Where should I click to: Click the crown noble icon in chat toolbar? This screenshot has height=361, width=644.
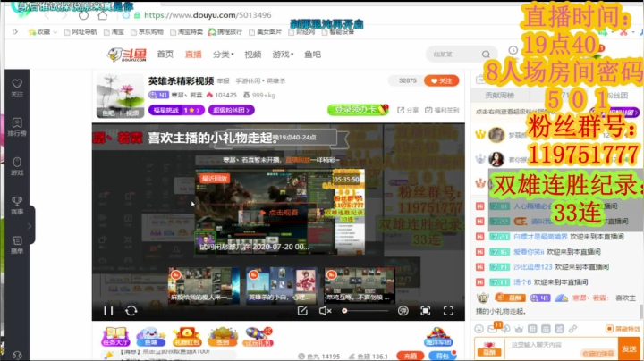click(519, 329)
